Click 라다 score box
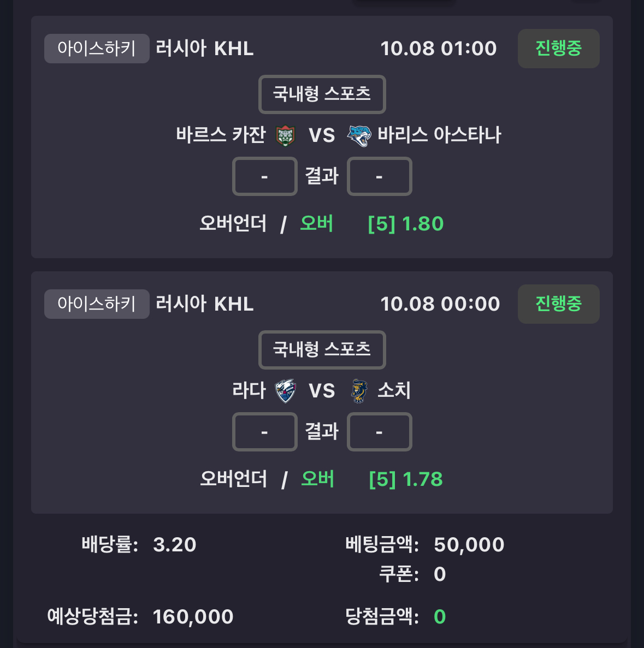 tap(265, 432)
